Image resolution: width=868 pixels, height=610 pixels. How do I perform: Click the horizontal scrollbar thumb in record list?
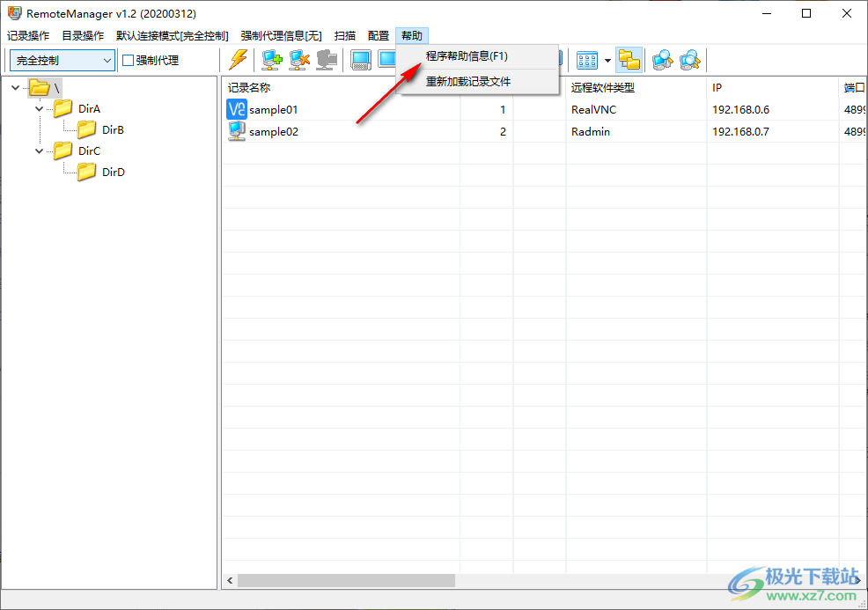pyautogui.click(x=346, y=580)
